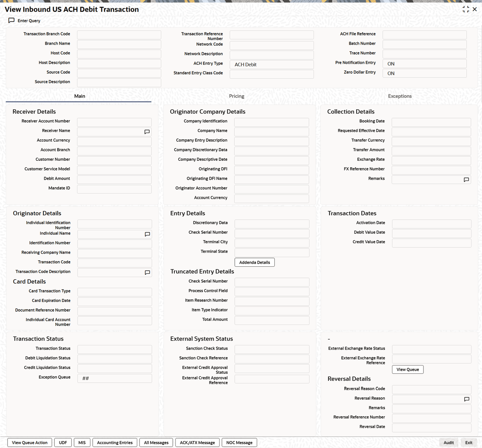Image resolution: width=482 pixels, height=448 pixels.
Task: Click ACH Entry Type field showing ACH Debit
Action: click(x=272, y=64)
